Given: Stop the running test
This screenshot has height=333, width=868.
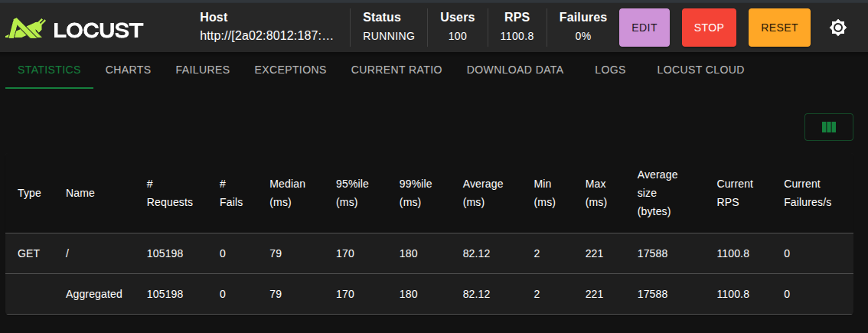Looking at the screenshot, I should [709, 28].
